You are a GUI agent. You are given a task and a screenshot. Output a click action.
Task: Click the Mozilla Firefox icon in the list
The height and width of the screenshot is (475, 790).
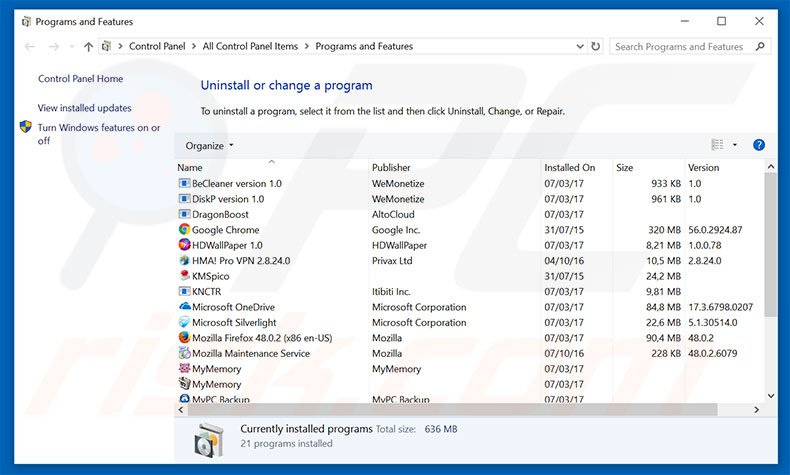tap(184, 337)
